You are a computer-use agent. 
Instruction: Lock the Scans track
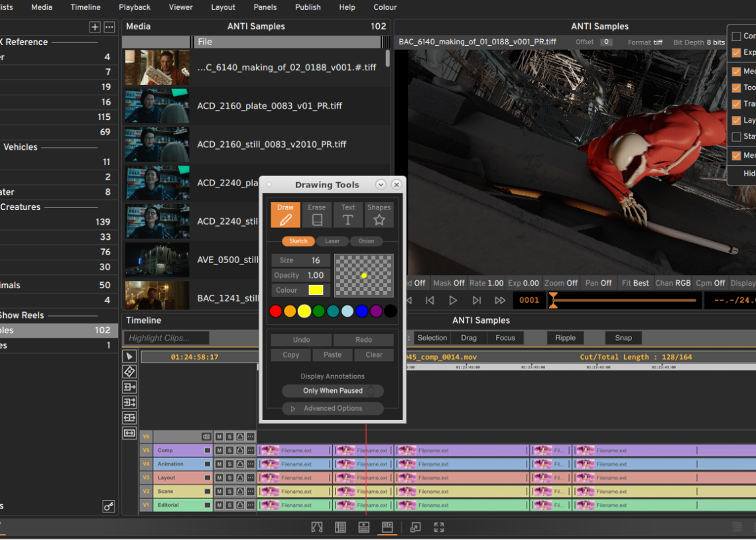240,492
